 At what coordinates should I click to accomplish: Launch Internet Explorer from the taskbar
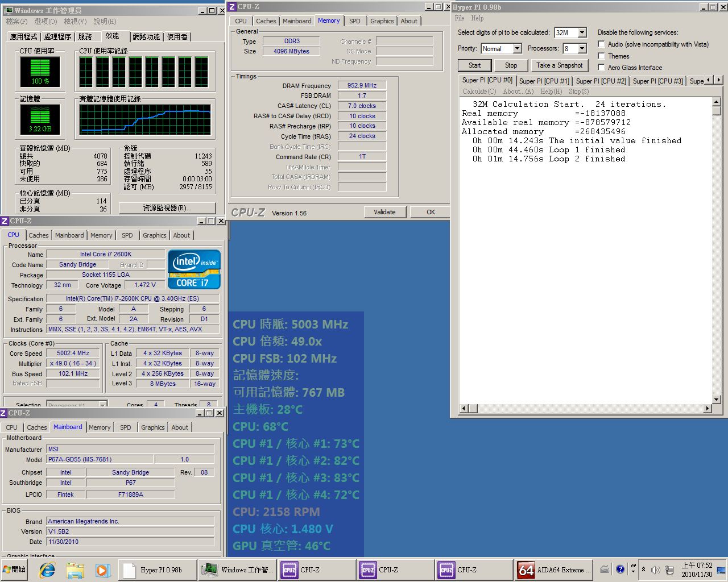pos(47,569)
